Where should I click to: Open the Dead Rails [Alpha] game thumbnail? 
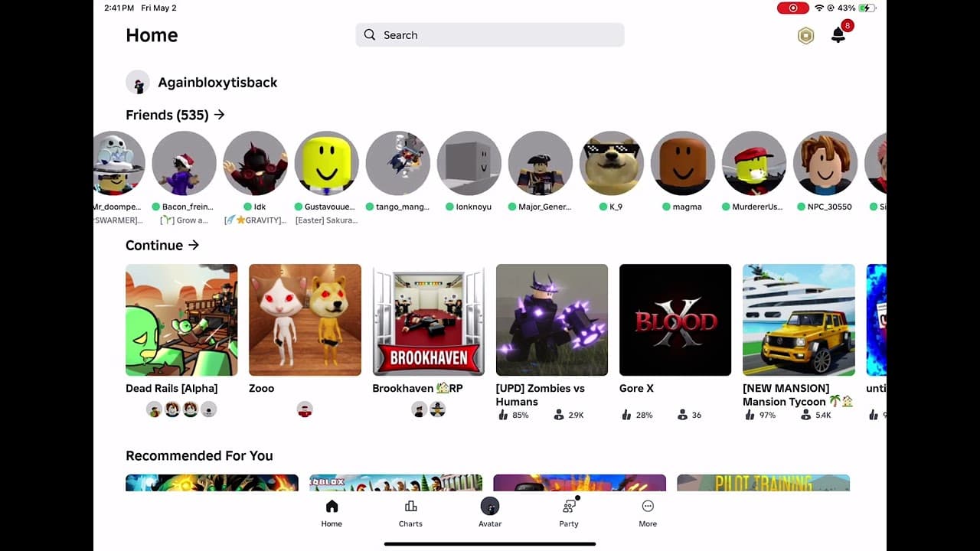181,320
